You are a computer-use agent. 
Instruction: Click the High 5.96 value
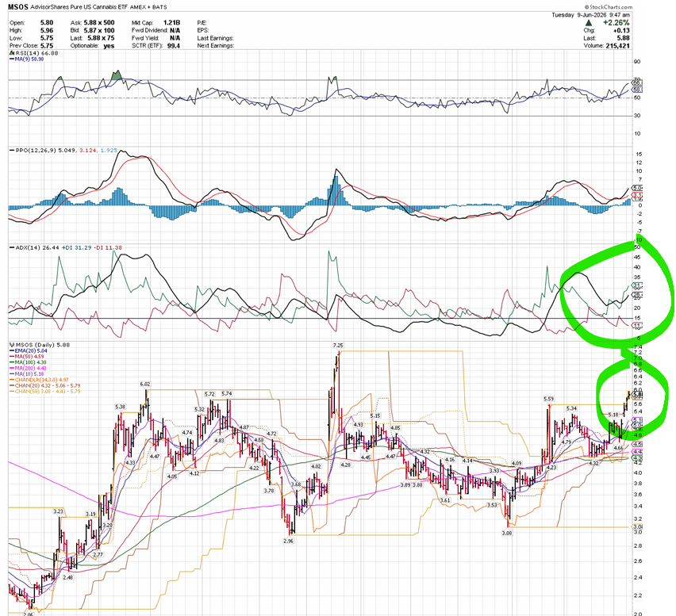(47, 31)
